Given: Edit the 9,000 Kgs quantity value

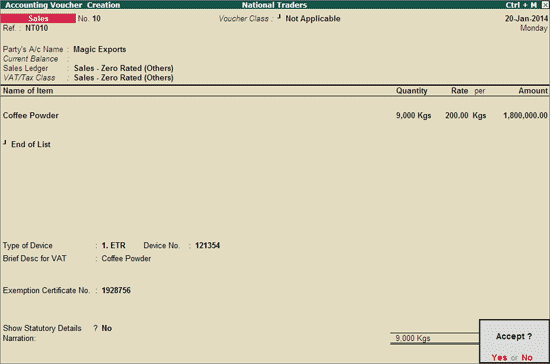Looking at the screenshot, I should coord(414,115).
